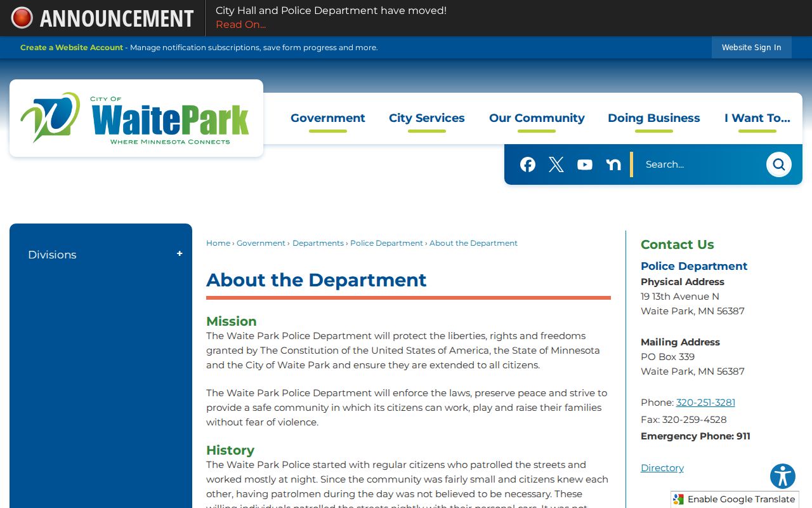Click the Police Department contact heading

coord(694,266)
